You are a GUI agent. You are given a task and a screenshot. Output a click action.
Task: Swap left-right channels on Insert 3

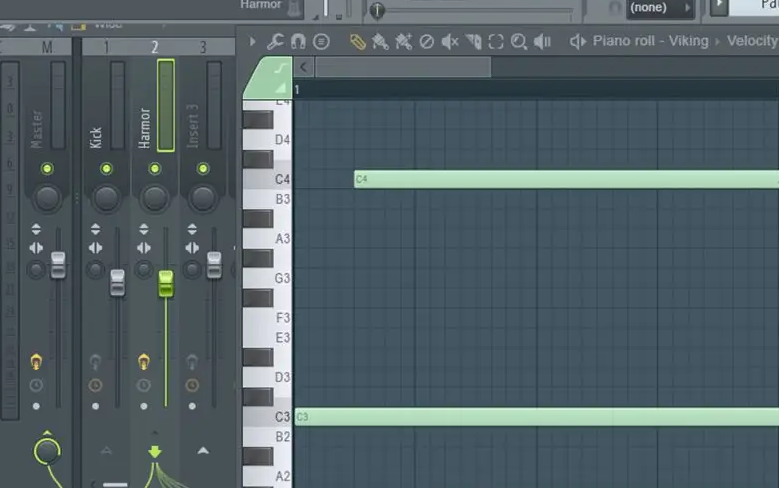[x=192, y=248]
